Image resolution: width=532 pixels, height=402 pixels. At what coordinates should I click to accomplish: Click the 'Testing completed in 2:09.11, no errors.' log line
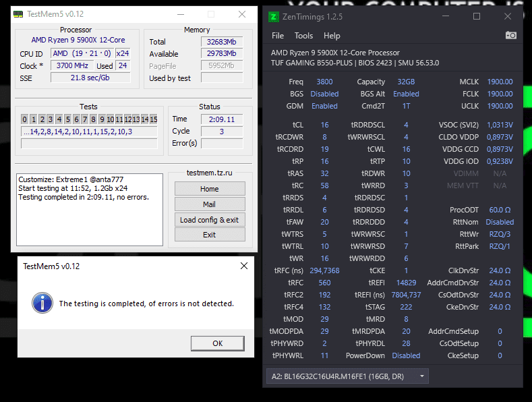(84, 197)
